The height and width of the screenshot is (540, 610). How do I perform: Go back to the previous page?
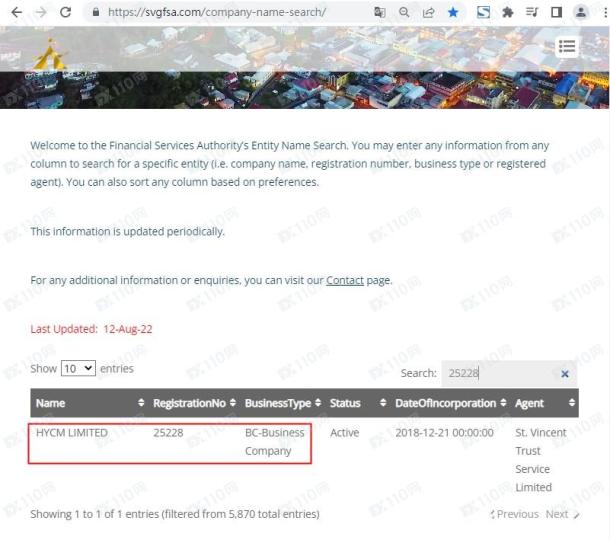(16, 12)
